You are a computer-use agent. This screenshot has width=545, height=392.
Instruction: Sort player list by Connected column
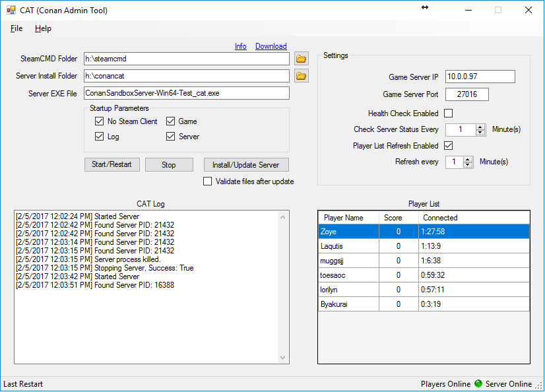pos(440,218)
